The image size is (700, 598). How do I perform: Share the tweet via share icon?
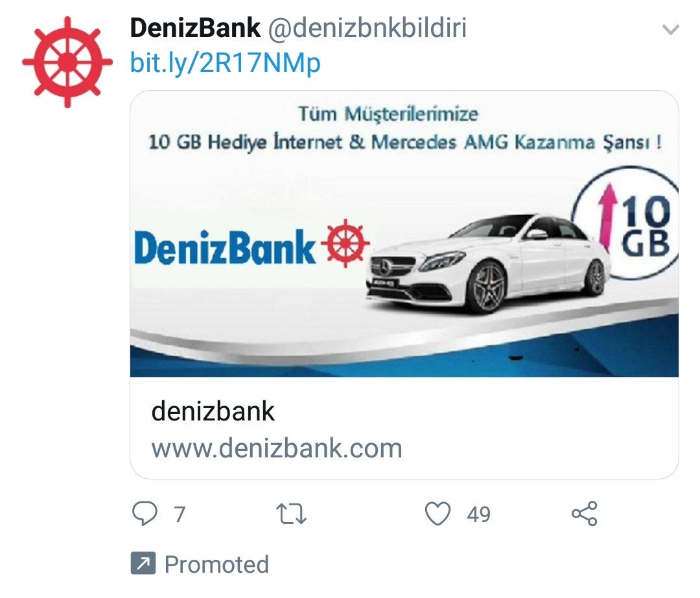[585, 514]
